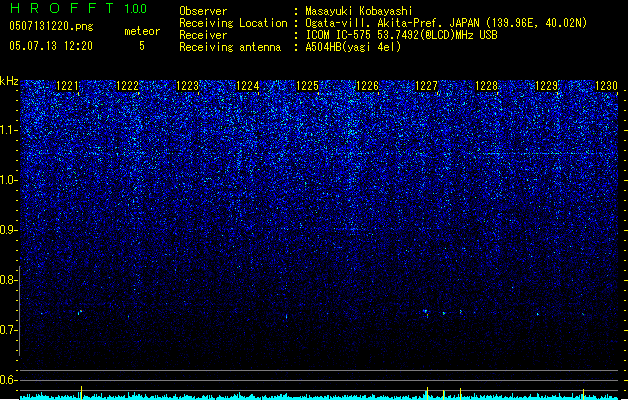Select the Ogata-vill. Akita-Pref. JAPAN location text
Image resolution: width=629 pixels, height=400 pixels.
pyautogui.click(x=446, y=23)
